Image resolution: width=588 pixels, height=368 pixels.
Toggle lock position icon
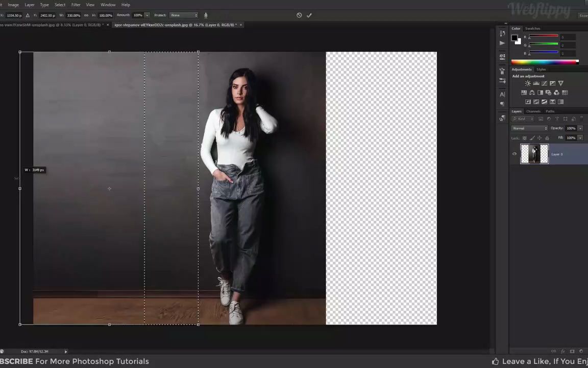(x=540, y=138)
